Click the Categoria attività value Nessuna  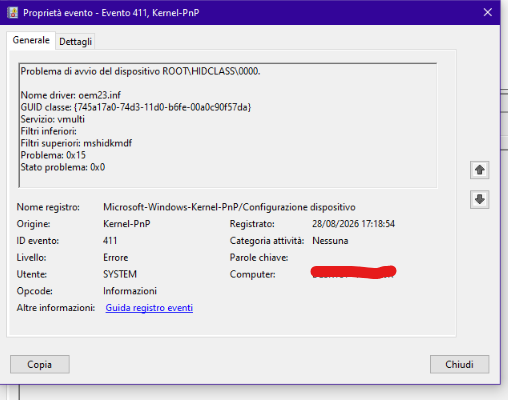(330, 241)
